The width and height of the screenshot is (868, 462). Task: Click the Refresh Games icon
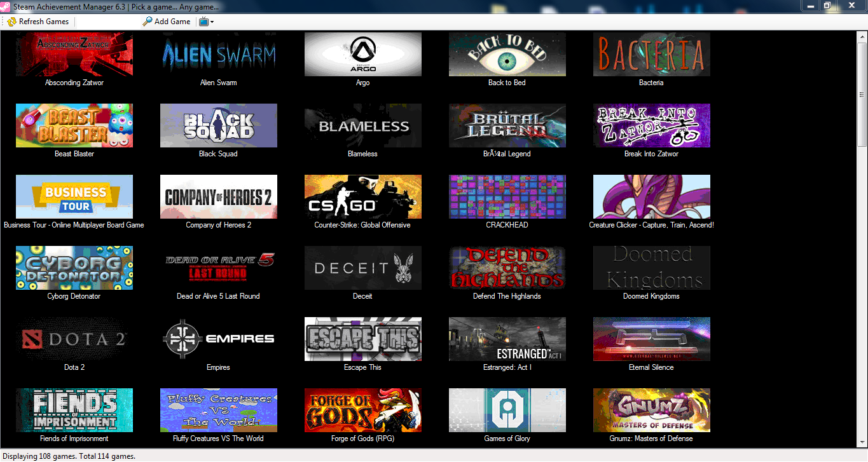(11, 21)
